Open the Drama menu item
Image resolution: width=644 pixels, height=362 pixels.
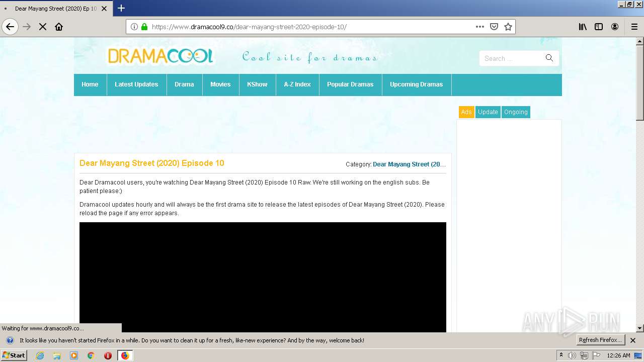click(x=184, y=84)
